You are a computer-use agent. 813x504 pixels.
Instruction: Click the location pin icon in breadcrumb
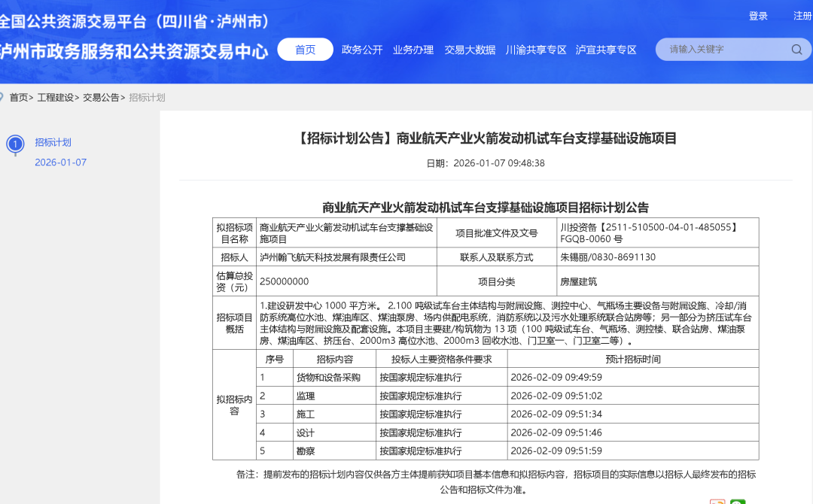2,97
